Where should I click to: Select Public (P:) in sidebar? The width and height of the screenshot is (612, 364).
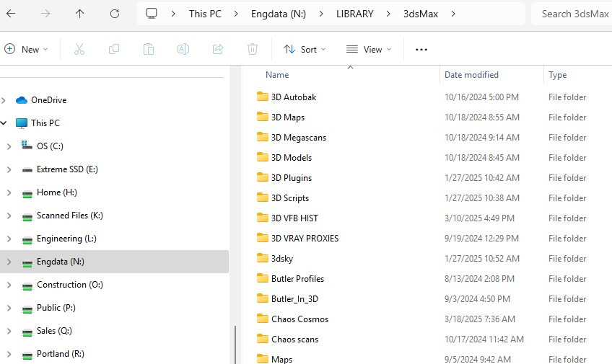coord(56,308)
